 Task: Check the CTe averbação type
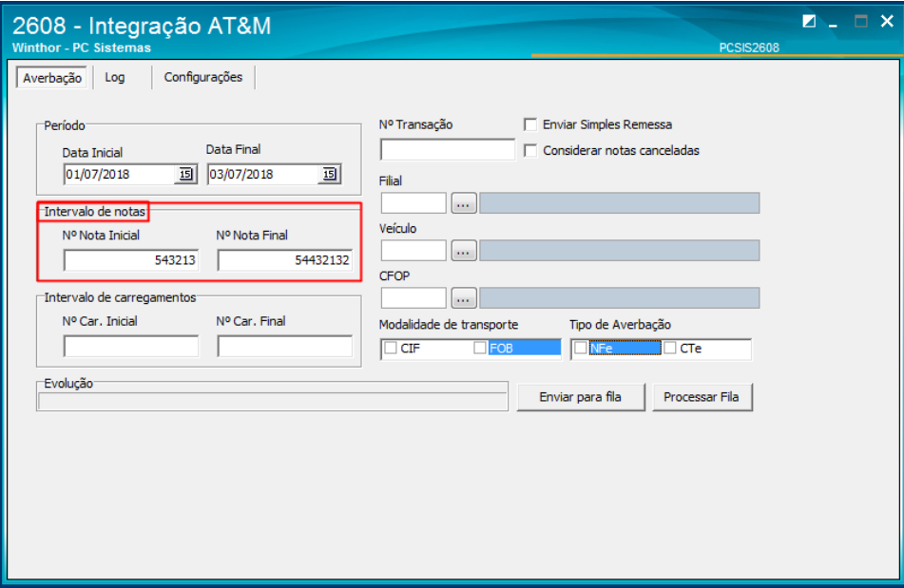(670, 348)
